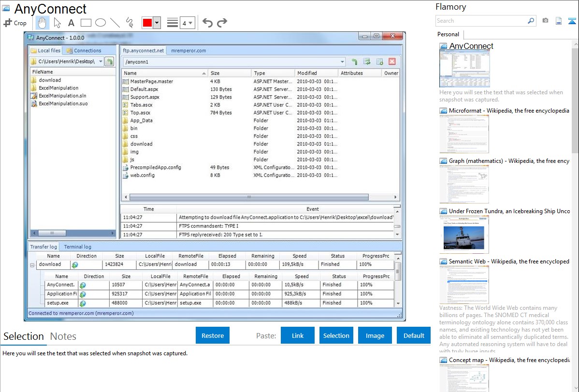Click remote parent folder green arrow

click(x=354, y=62)
